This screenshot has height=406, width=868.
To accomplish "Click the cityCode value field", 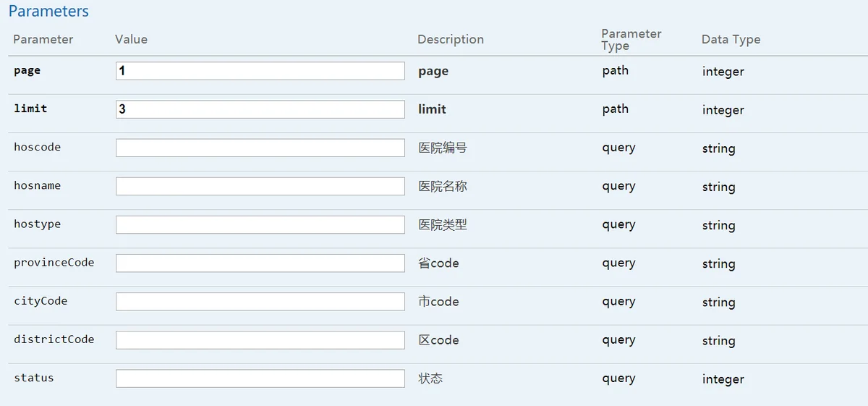I will (260, 301).
